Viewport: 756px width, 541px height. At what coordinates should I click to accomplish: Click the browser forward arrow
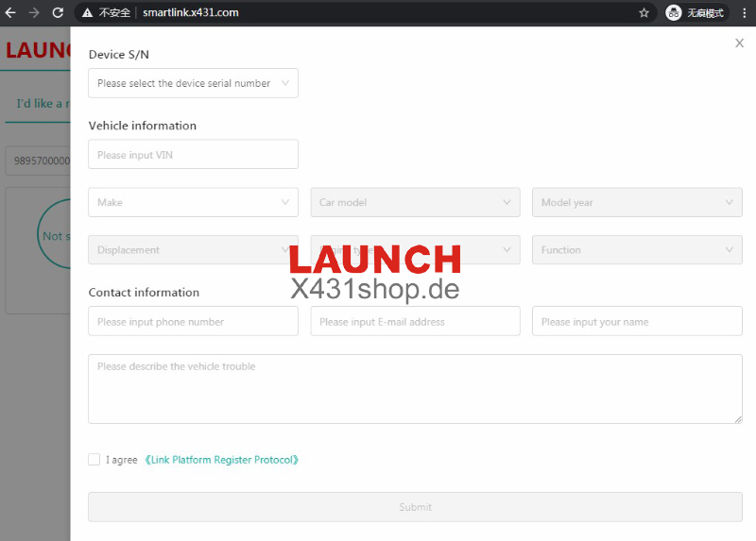[34, 13]
